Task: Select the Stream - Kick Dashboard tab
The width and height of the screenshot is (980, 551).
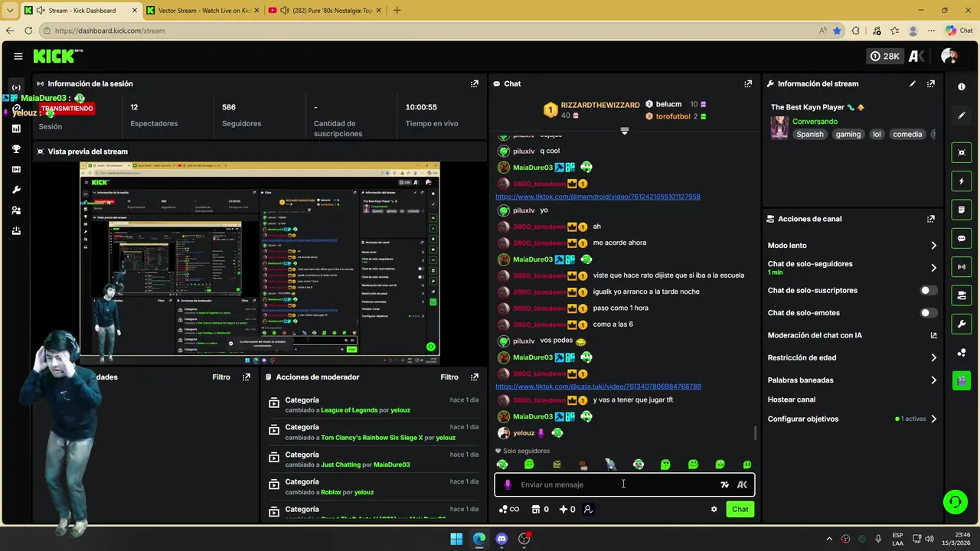Action: click(x=80, y=11)
